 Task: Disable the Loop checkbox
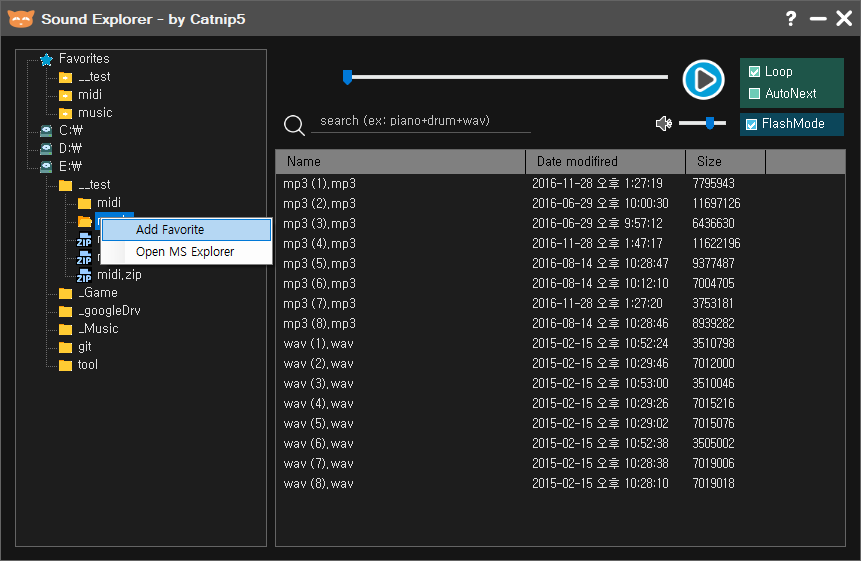point(754,72)
